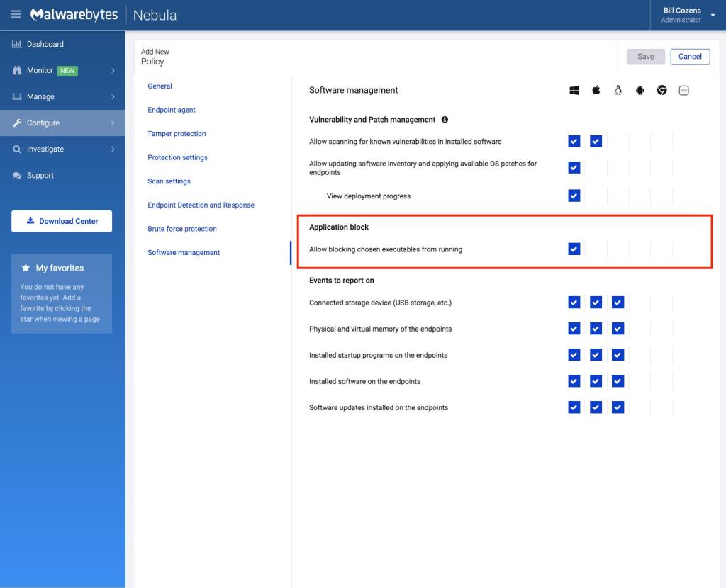Click the hamburger menu icon

(16, 15)
